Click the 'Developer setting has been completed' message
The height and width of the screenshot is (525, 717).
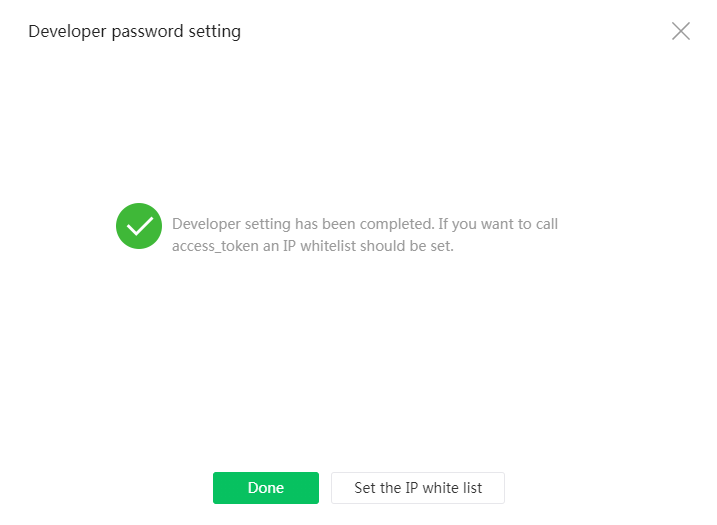tap(303, 224)
